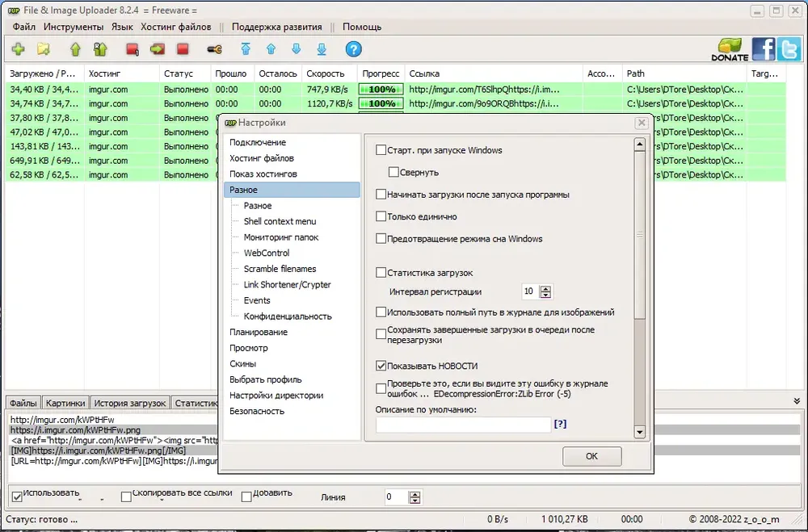The height and width of the screenshot is (532, 808).
Task: Click the Описание по умолчанию input field
Action: point(463,425)
